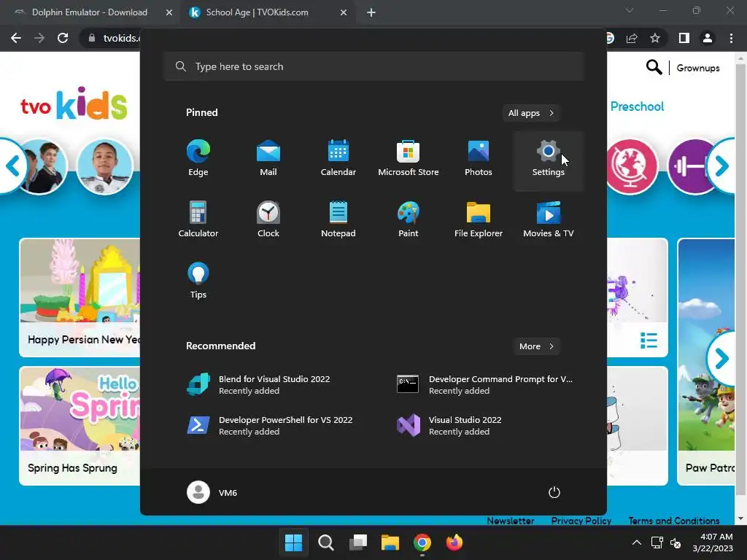Open Chrome three-dot menu
The width and height of the screenshot is (747, 560).
pyautogui.click(x=731, y=38)
